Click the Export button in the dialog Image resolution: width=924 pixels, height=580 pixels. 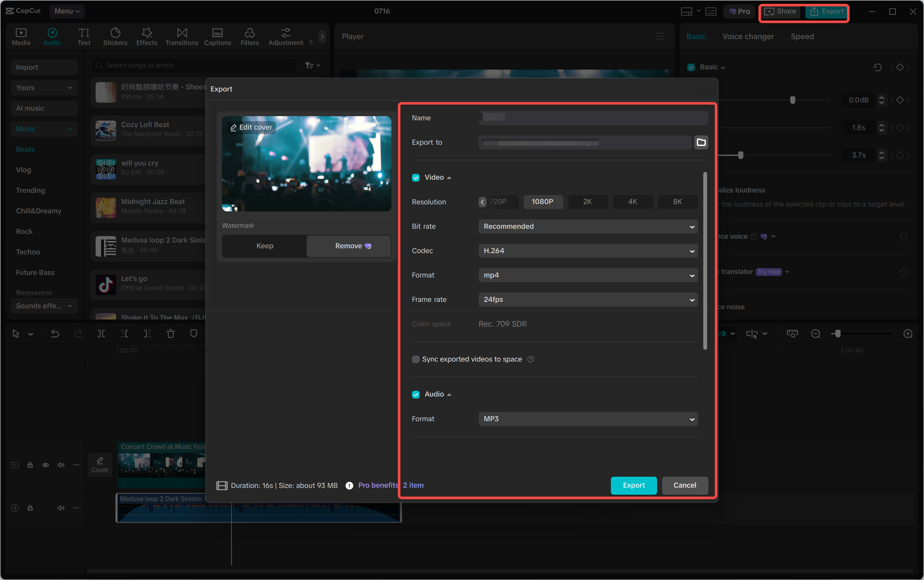pyautogui.click(x=633, y=485)
